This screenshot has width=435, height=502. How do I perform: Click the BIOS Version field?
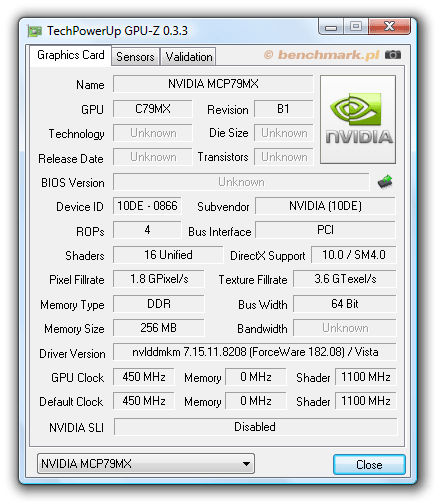pyautogui.click(x=241, y=182)
